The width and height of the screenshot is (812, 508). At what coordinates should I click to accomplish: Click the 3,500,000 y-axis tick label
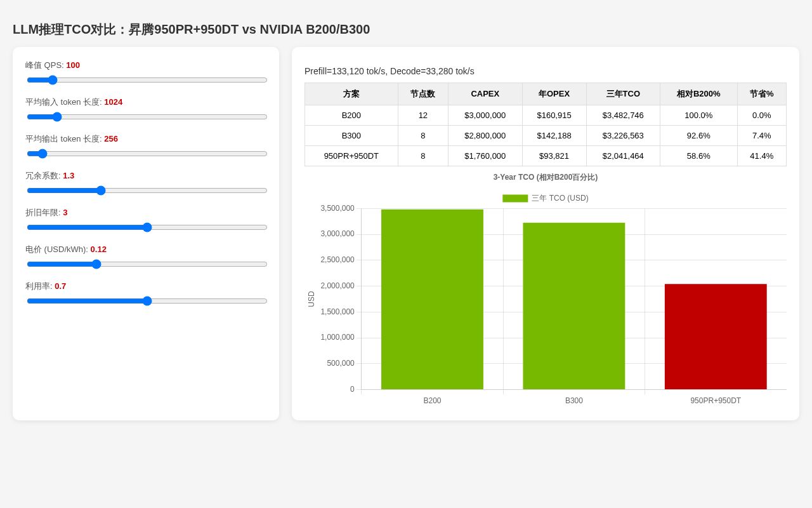tap(337, 208)
